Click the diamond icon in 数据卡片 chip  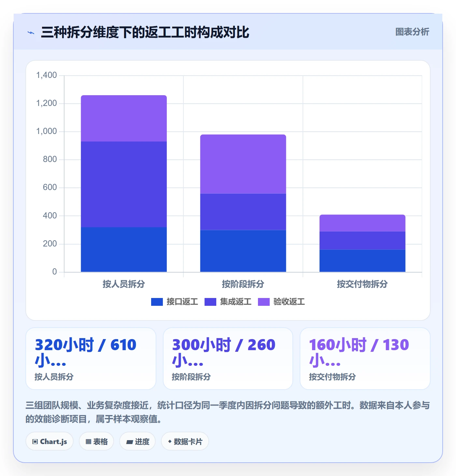pyautogui.click(x=170, y=441)
